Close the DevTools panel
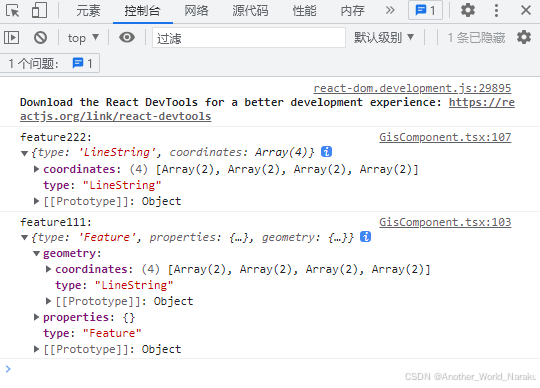Image resolution: width=540 pixels, height=388 pixels. pos(526,10)
